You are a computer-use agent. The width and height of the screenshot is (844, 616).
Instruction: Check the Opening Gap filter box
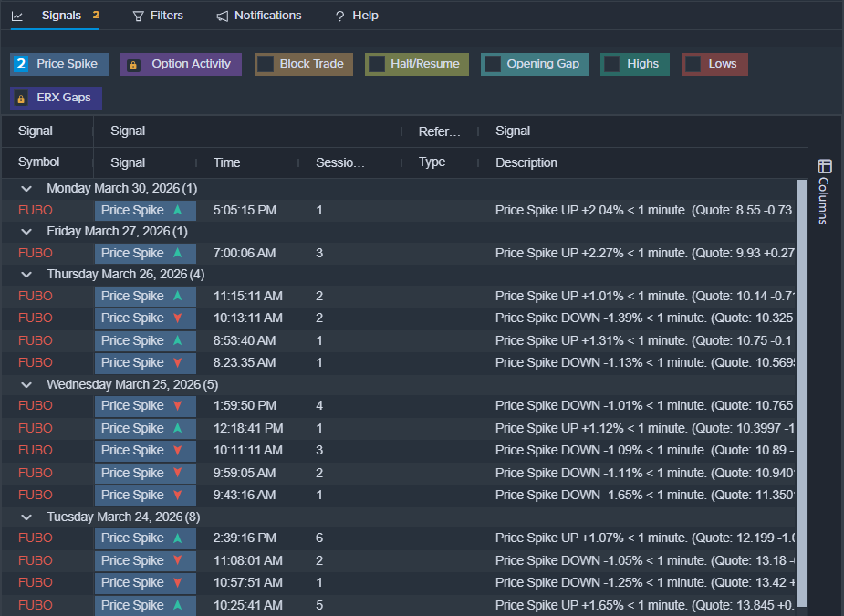coord(493,64)
